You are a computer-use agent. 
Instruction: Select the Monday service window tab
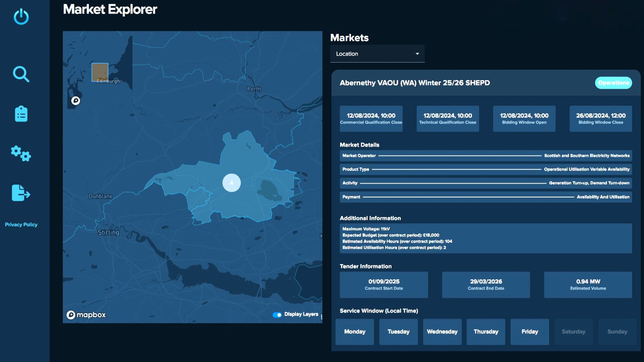[x=355, y=332]
